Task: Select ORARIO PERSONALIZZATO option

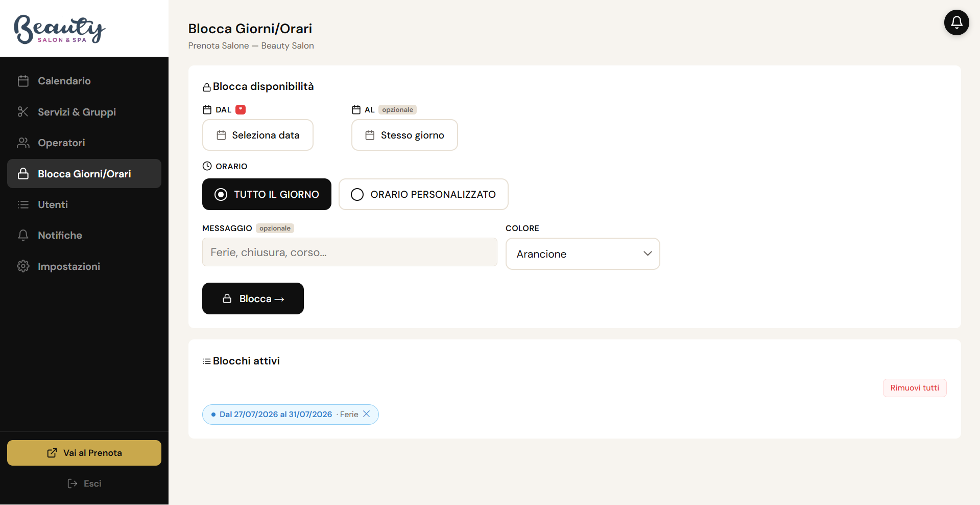Action: [x=423, y=194]
